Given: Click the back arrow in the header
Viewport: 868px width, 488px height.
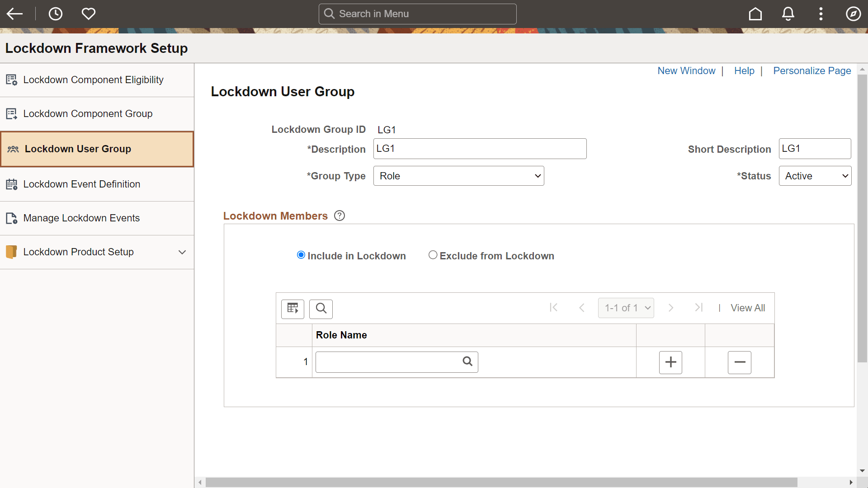Looking at the screenshot, I should coord(14,14).
